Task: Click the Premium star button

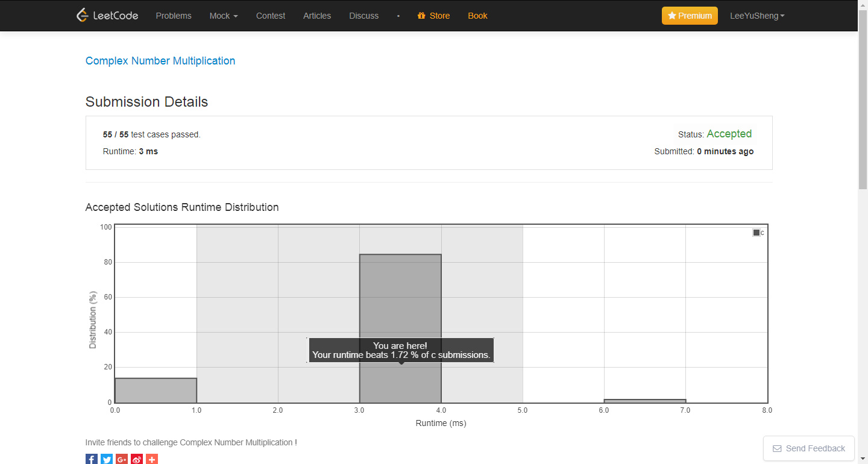Action: (x=690, y=16)
